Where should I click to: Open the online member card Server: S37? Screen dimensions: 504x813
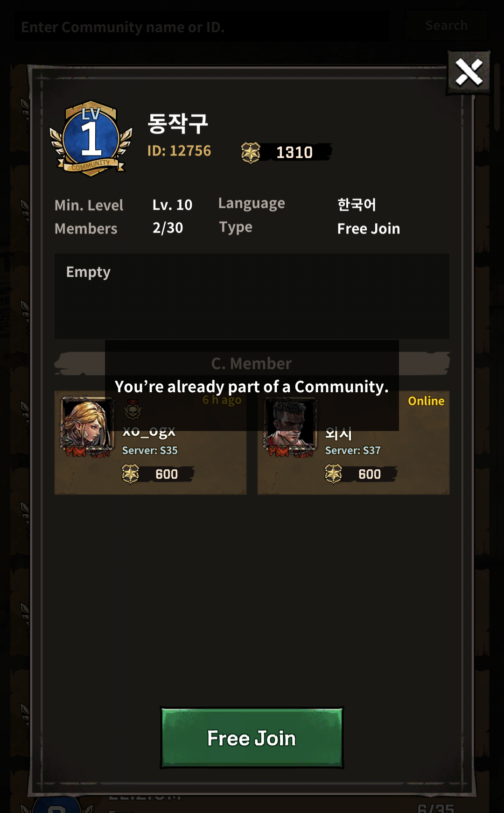354,443
